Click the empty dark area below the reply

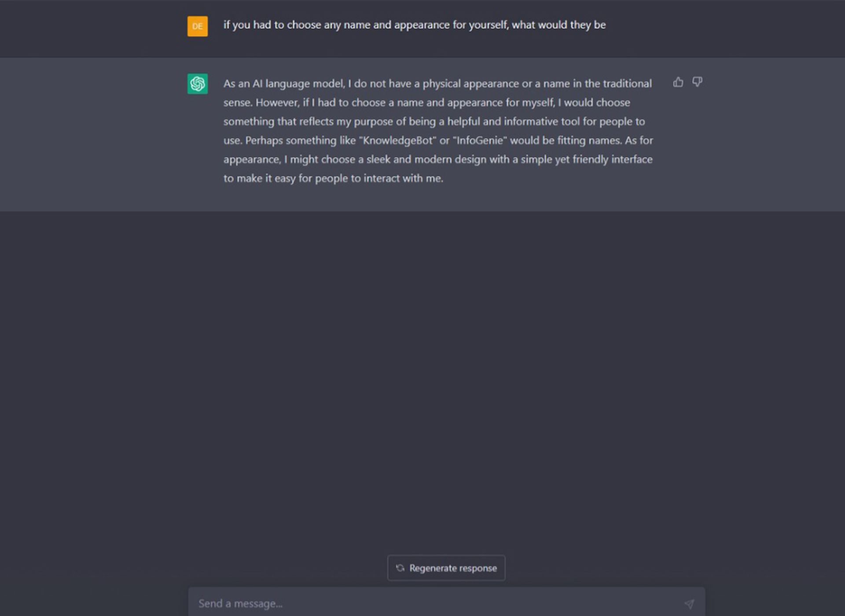(x=422, y=378)
